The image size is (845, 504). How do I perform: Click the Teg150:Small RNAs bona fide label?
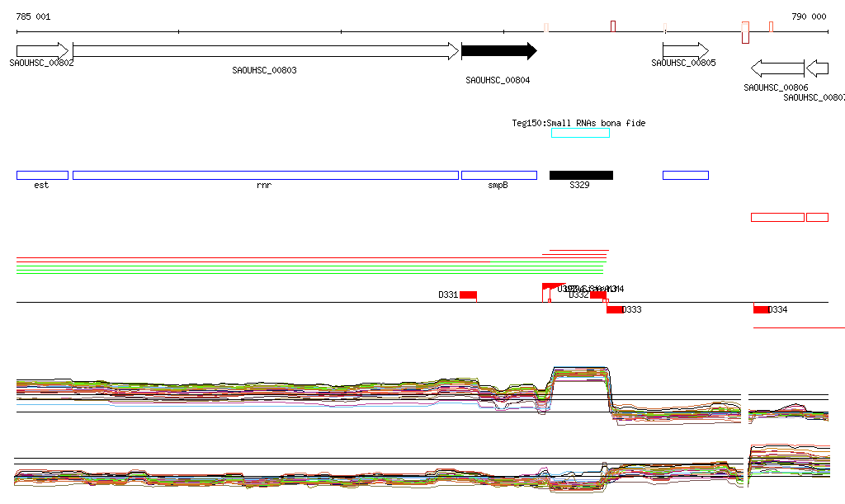coord(578,123)
